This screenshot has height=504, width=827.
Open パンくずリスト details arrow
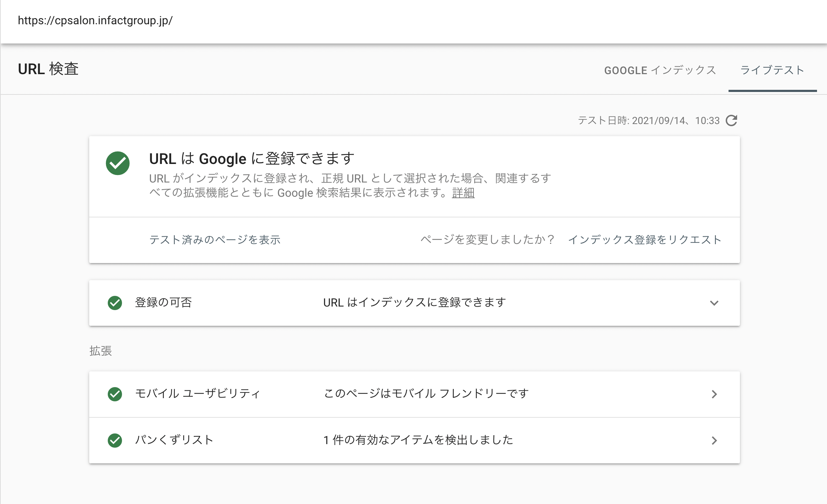click(x=714, y=441)
